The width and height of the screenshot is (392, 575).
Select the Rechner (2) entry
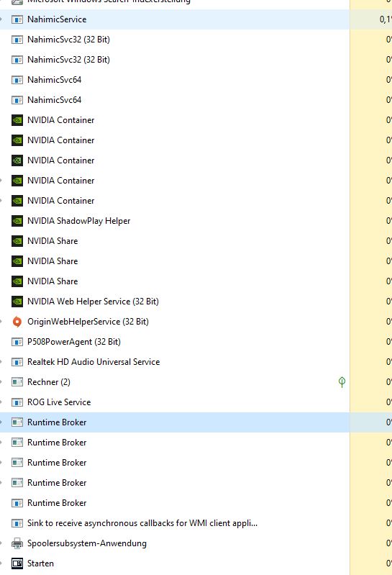pos(49,382)
